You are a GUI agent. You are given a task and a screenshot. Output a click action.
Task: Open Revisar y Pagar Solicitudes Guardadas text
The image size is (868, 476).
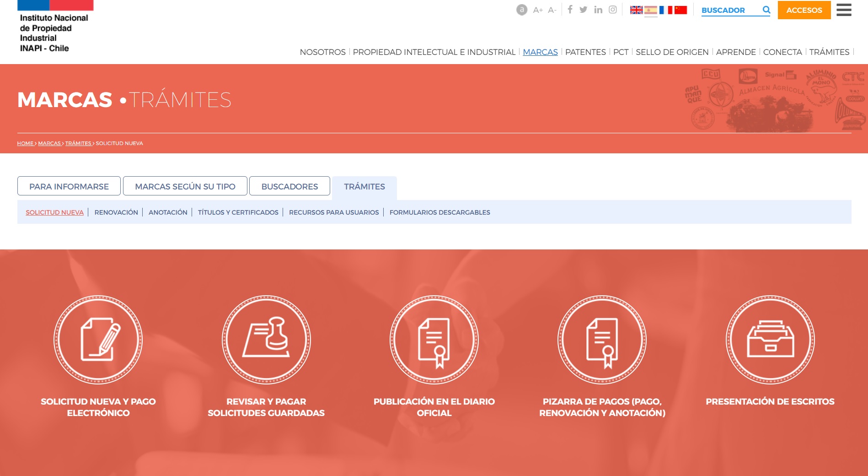click(266, 407)
